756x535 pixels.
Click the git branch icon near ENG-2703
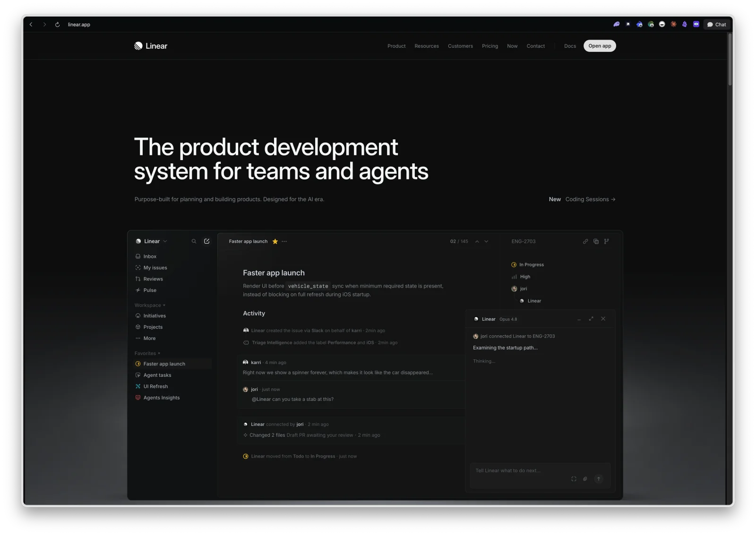tap(606, 241)
